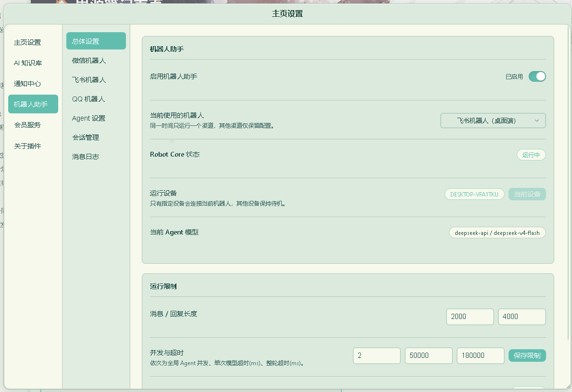
Task: Click the 运行中 status badge
Action: (531, 155)
